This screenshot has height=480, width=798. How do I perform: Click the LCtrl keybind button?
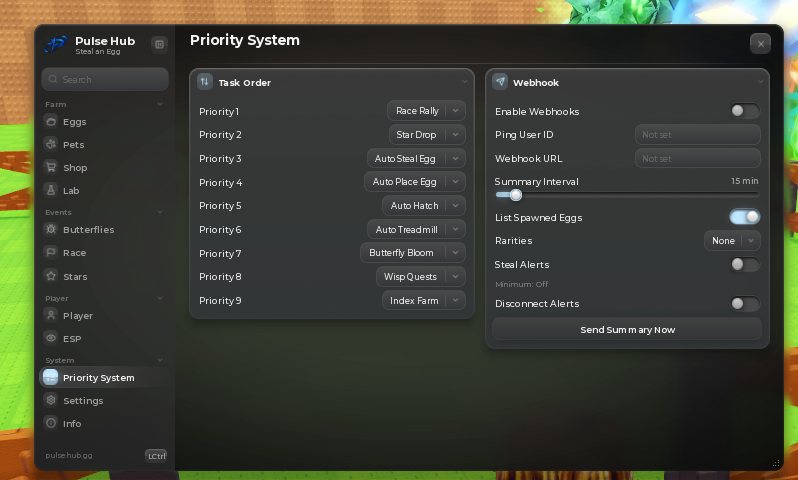(x=156, y=456)
